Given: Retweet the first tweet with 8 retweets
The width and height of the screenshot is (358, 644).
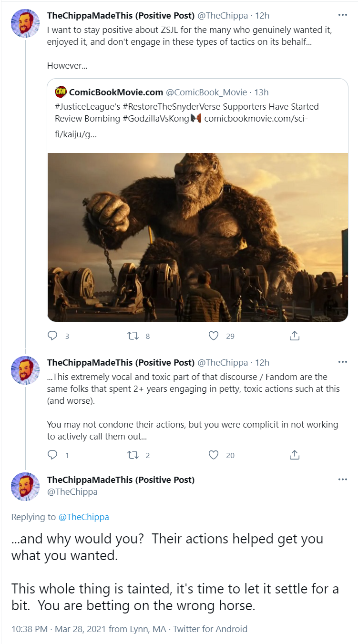Looking at the screenshot, I should (133, 336).
